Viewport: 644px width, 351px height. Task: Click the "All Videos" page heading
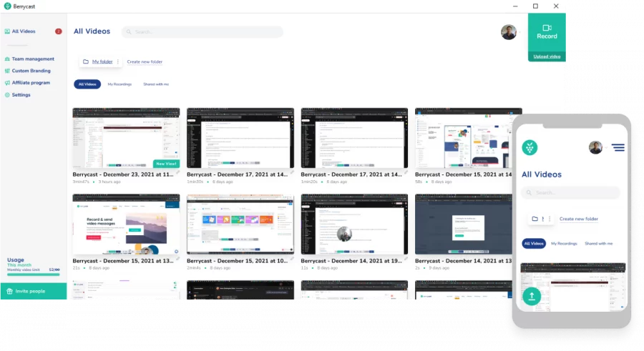92,31
